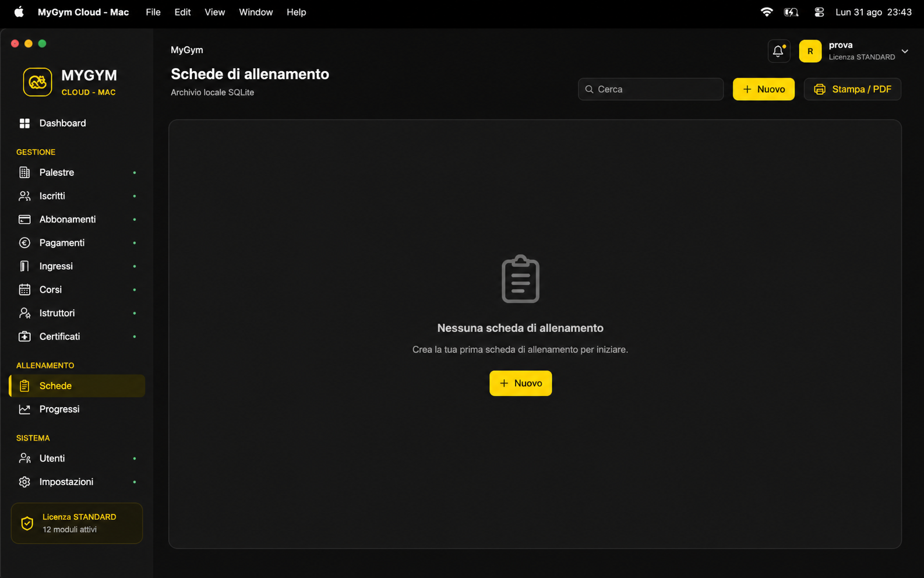Click the top Nuovo button
This screenshot has width=924, height=578.
coord(763,89)
